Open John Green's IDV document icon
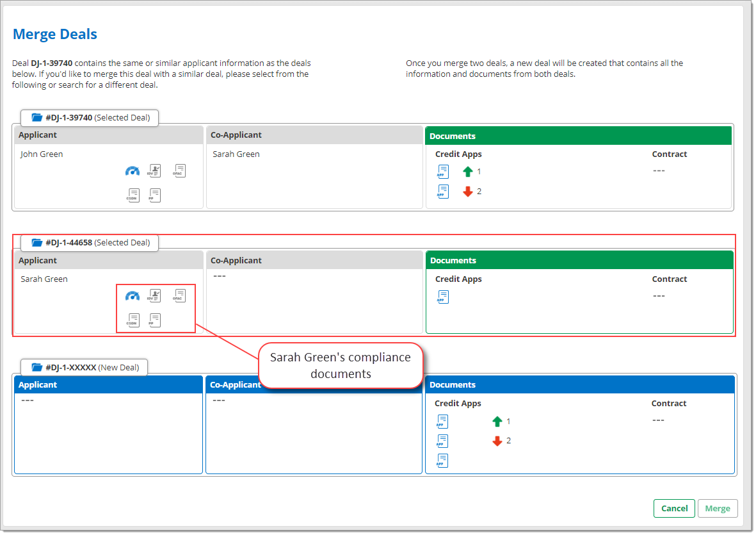756x535 pixels. [154, 171]
